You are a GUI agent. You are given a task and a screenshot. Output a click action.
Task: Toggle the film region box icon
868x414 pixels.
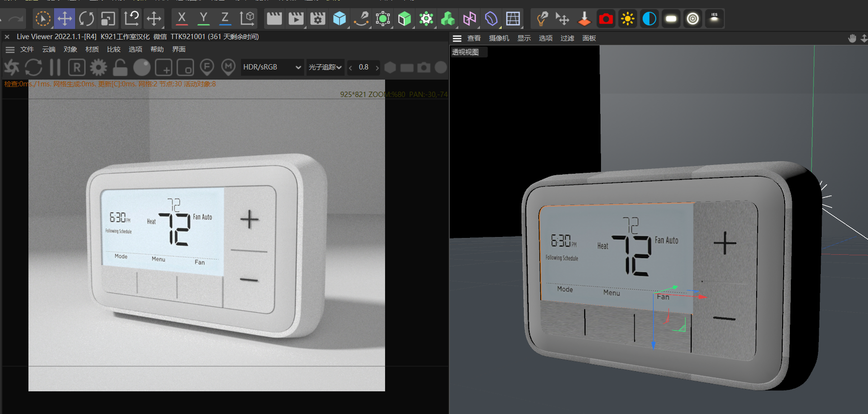click(x=185, y=68)
